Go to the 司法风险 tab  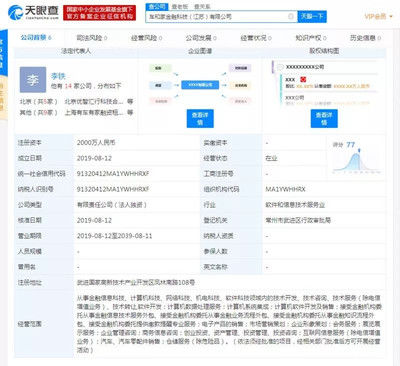coord(92,38)
